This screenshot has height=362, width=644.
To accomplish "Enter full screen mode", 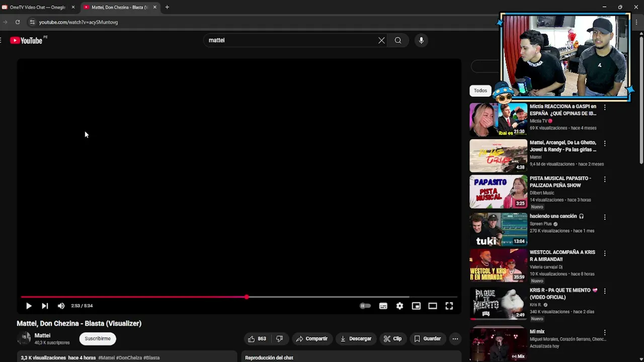I will pyautogui.click(x=449, y=306).
